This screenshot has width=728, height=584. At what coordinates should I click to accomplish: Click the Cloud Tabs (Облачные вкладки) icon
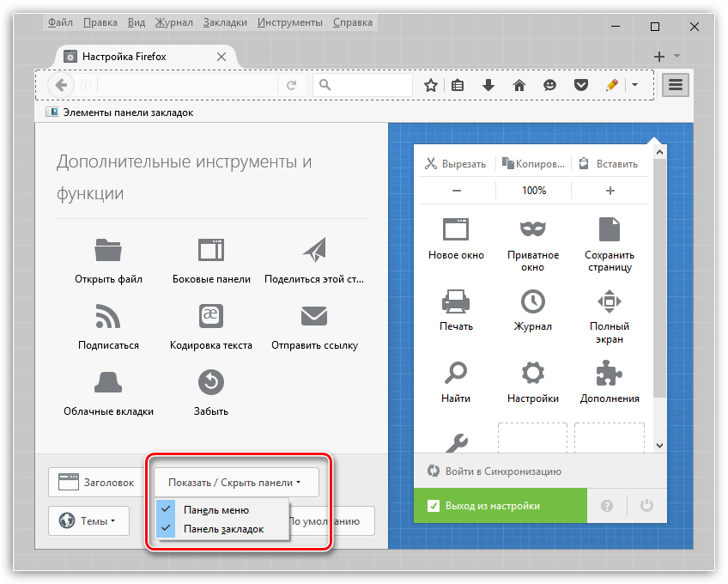click(108, 381)
